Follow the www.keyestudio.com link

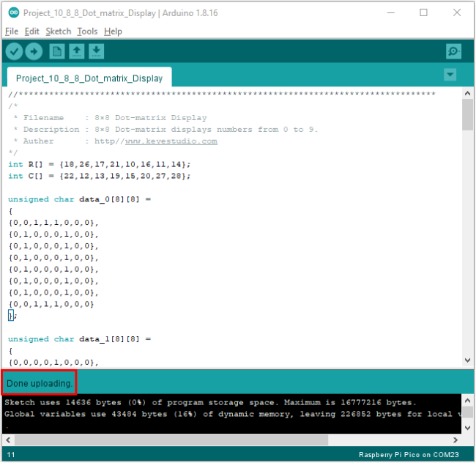click(x=171, y=141)
